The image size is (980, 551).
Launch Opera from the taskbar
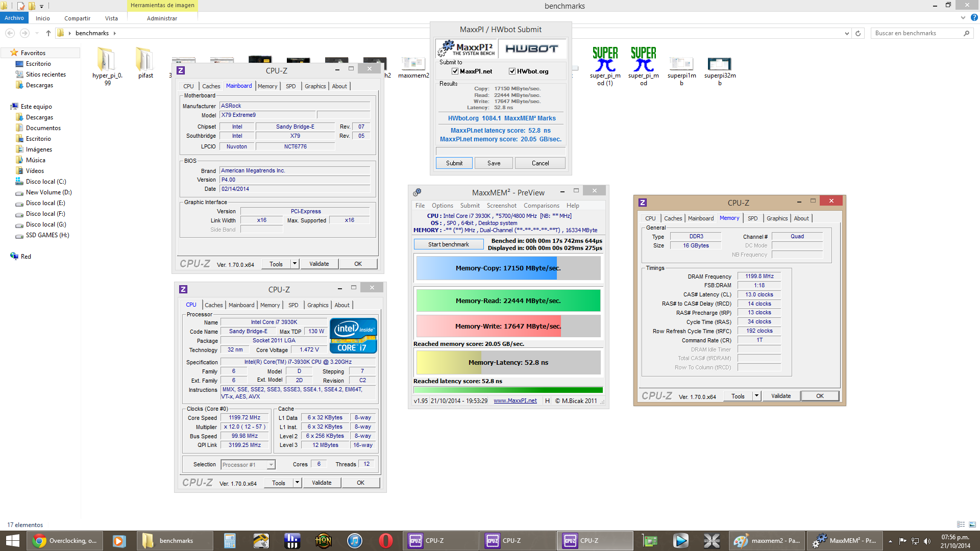(x=386, y=541)
